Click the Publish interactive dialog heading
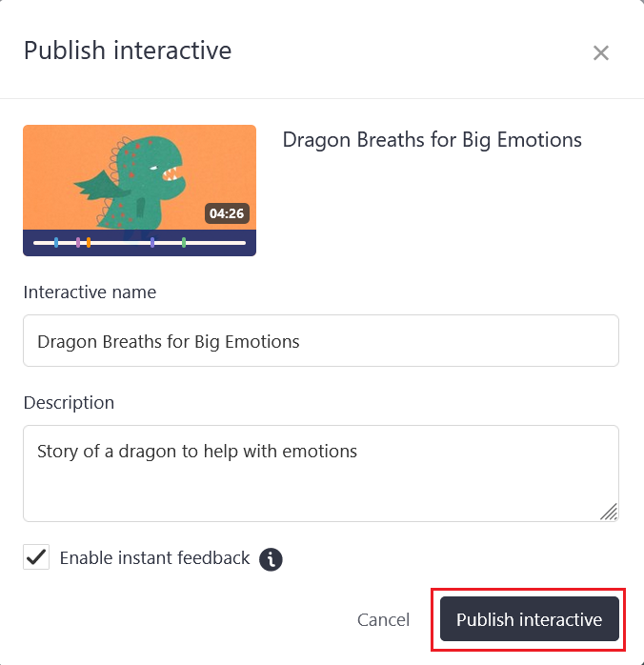644x665 pixels. [128, 50]
